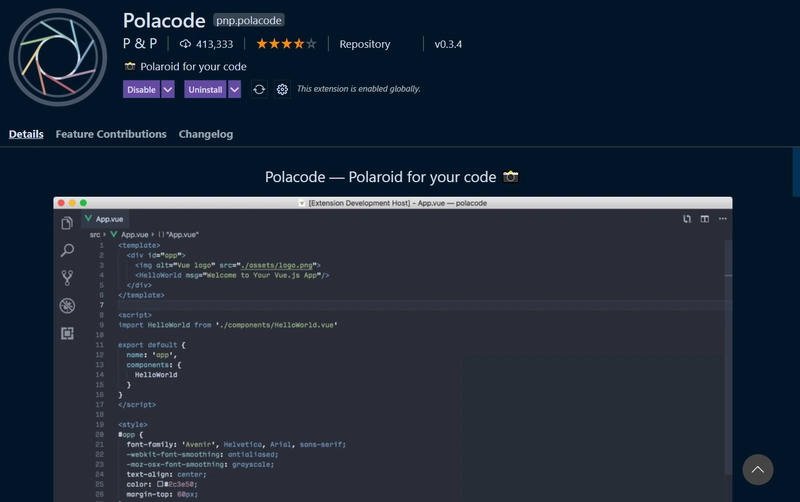
Task: Click the green zoom dot in the preview
Action: [x=83, y=203]
